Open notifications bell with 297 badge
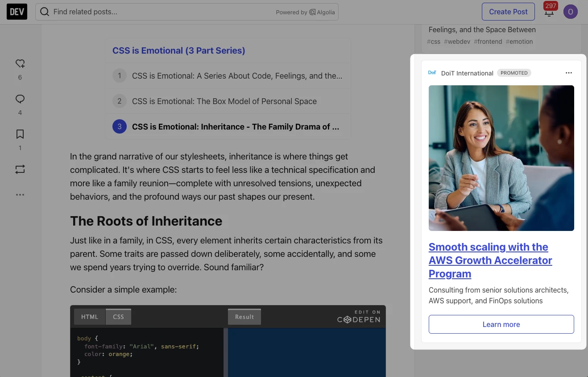 (x=549, y=12)
